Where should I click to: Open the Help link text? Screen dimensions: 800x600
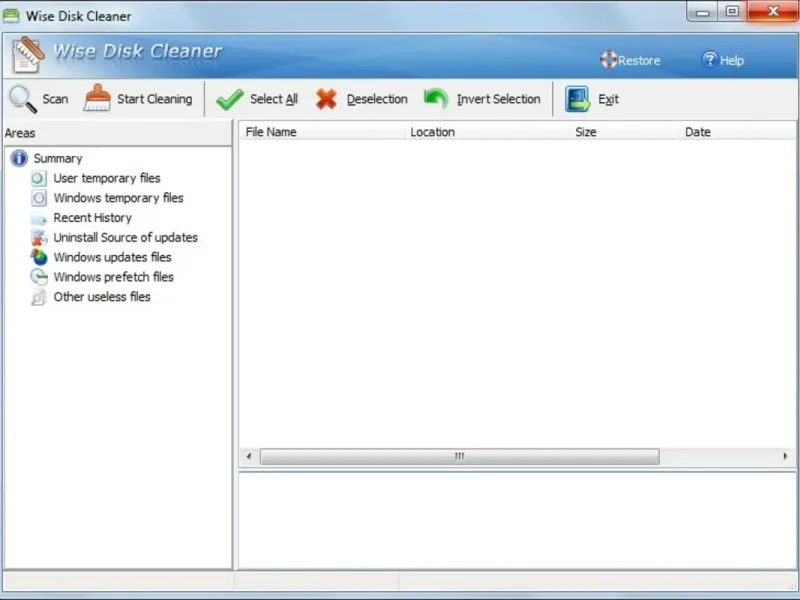732,61
